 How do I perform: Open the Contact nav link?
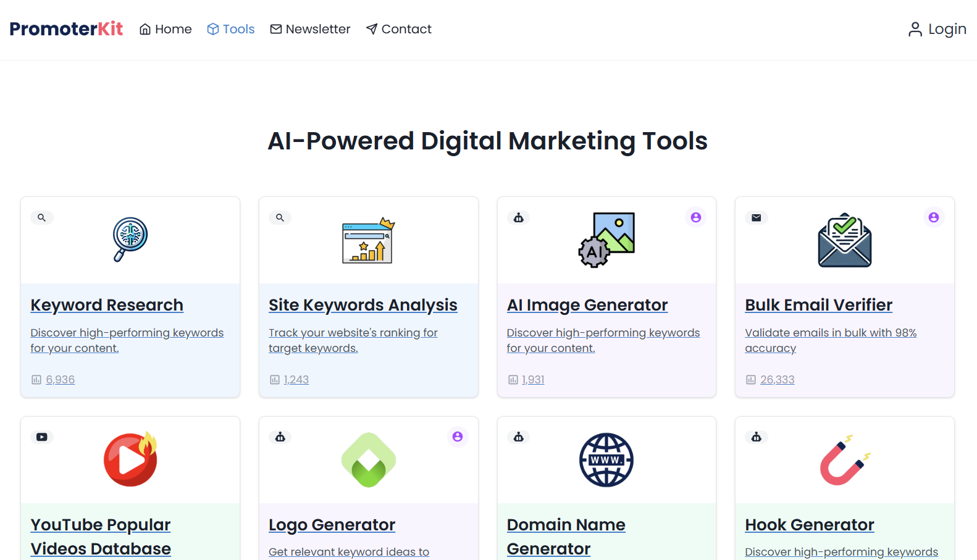399,29
